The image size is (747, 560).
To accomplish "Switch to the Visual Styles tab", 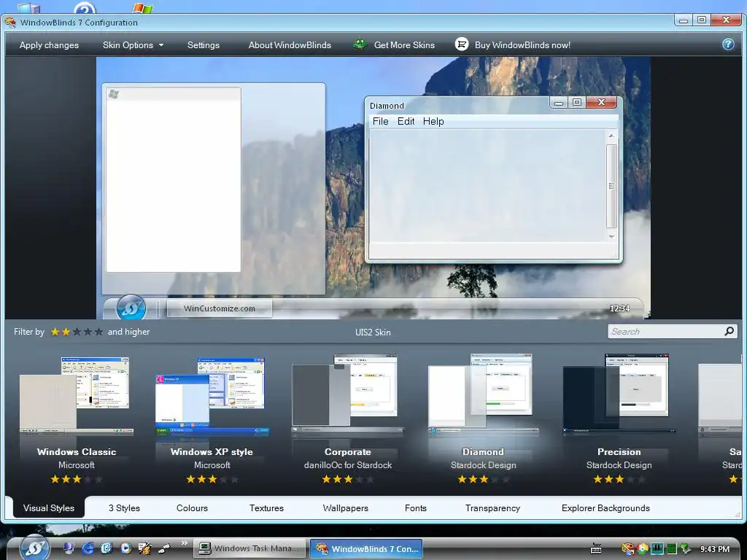I will click(x=49, y=507).
